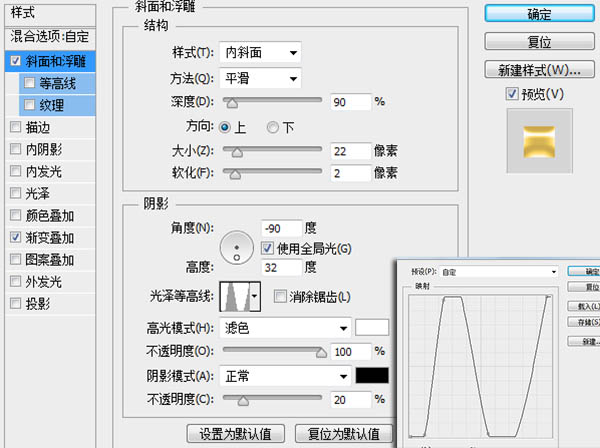The width and height of the screenshot is (600, 448).
Task: Open the 预设 preset dropdown in contour editor
Action: [x=498, y=272]
